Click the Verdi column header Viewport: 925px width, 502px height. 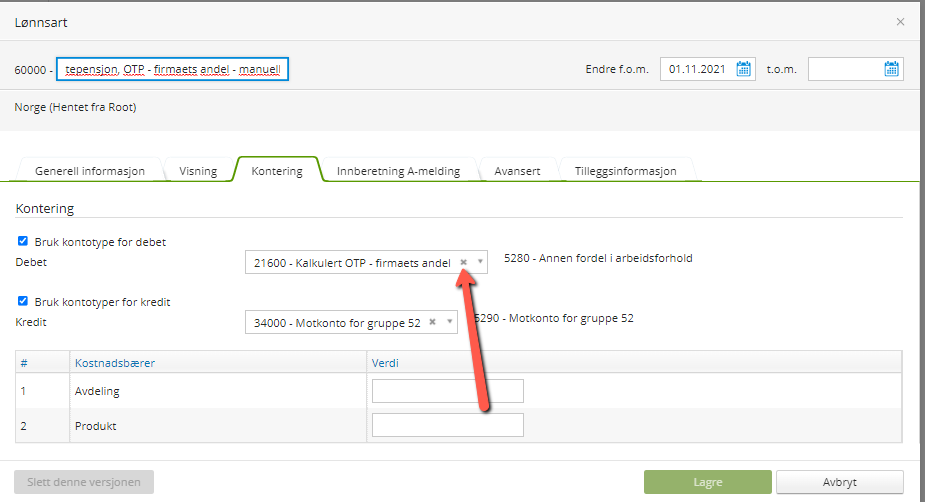[385, 363]
